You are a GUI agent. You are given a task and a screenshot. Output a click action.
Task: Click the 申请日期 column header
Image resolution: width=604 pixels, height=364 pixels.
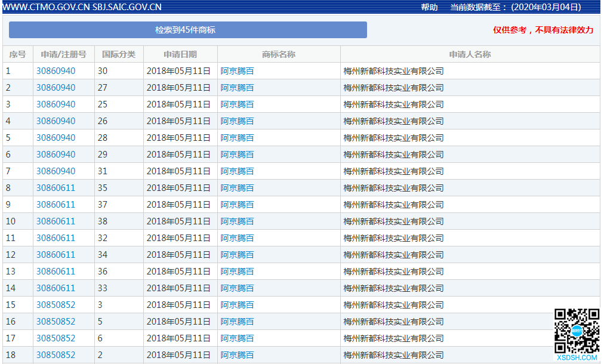click(180, 54)
